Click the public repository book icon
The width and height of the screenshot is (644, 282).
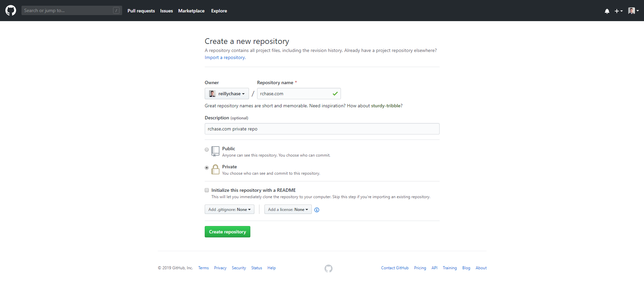(x=215, y=151)
